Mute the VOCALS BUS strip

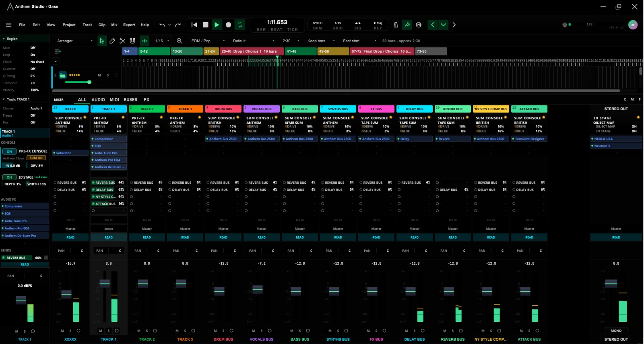(x=254, y=331)
